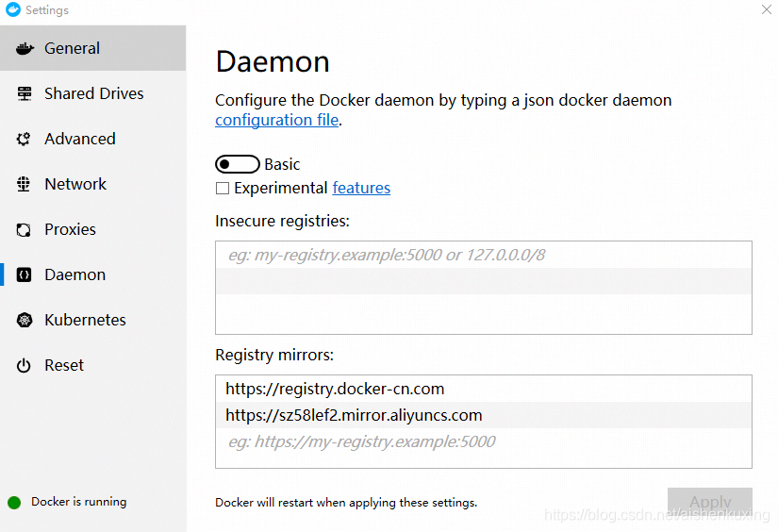Select the sz58lef2.mirror.aliyuncs.com mirror entry
Screen dimensions: 778x532
click(484, 415)
